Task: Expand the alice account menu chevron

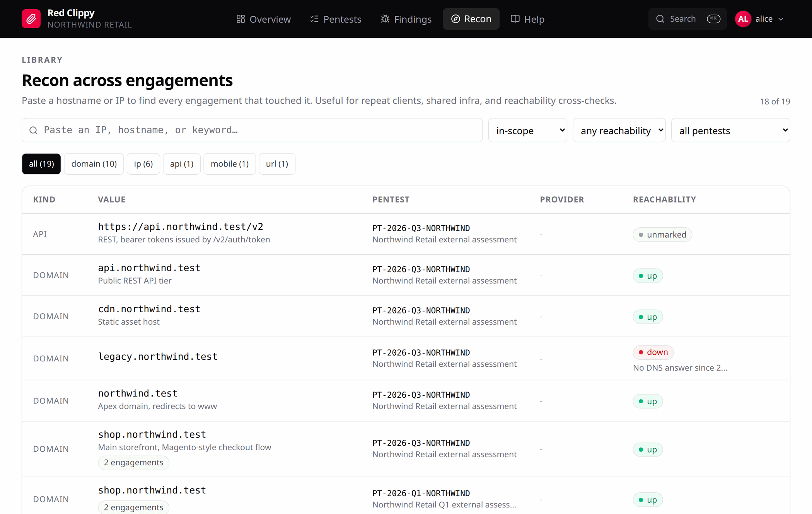Action: tap(781, 19)
